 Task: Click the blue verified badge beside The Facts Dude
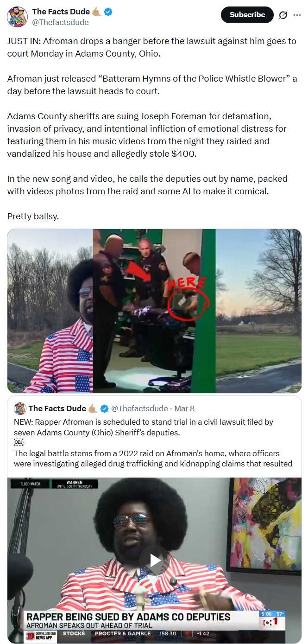(x=107, y=12)
